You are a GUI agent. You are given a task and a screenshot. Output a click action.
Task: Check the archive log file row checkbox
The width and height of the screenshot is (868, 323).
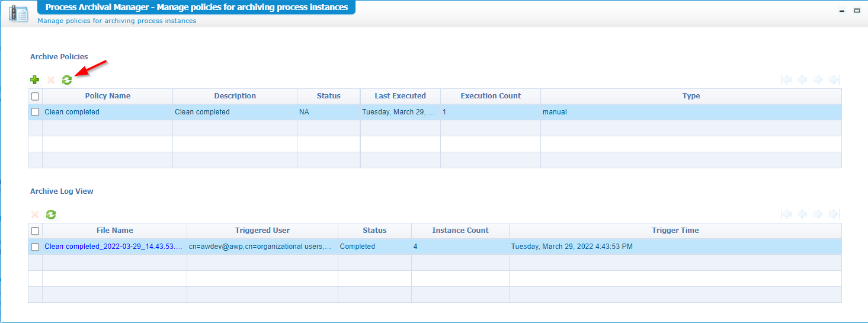pos(35,247)
